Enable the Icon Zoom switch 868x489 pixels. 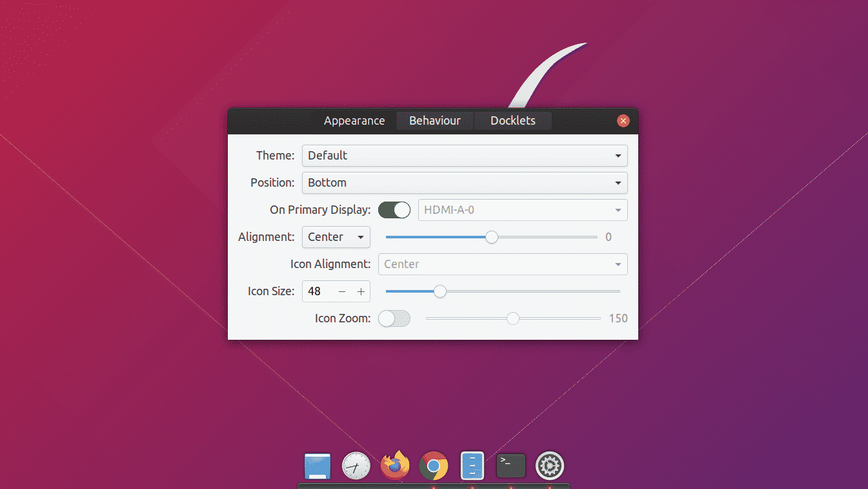394,318
